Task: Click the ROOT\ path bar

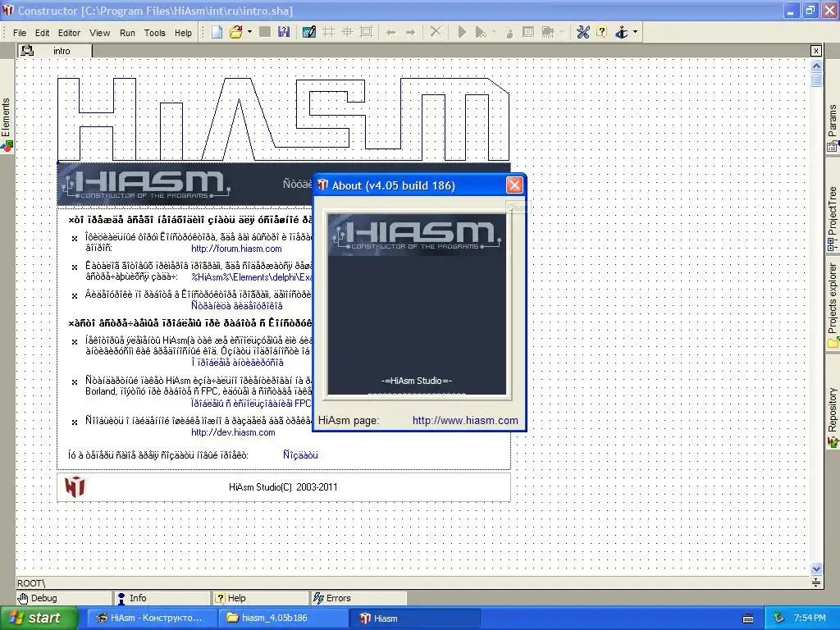Action: point(413,583)
